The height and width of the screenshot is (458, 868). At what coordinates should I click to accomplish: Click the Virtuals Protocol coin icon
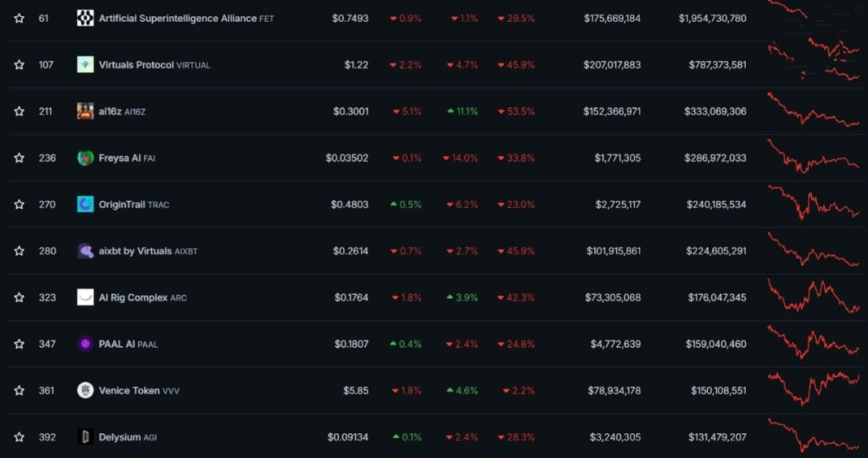85,65
